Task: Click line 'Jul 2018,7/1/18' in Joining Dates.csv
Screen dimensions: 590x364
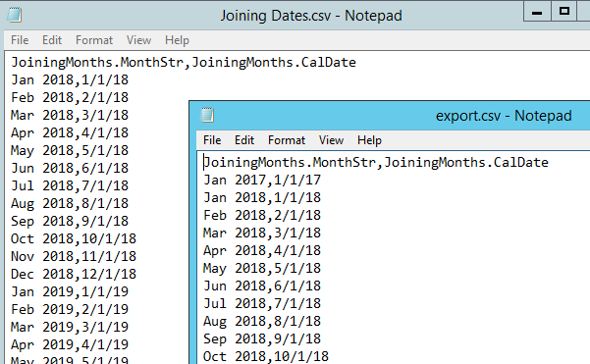Action: click(70, 186)
